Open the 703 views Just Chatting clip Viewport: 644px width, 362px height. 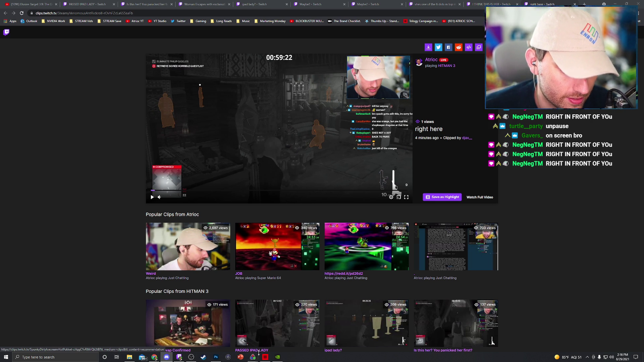click(x=456, y=247)
